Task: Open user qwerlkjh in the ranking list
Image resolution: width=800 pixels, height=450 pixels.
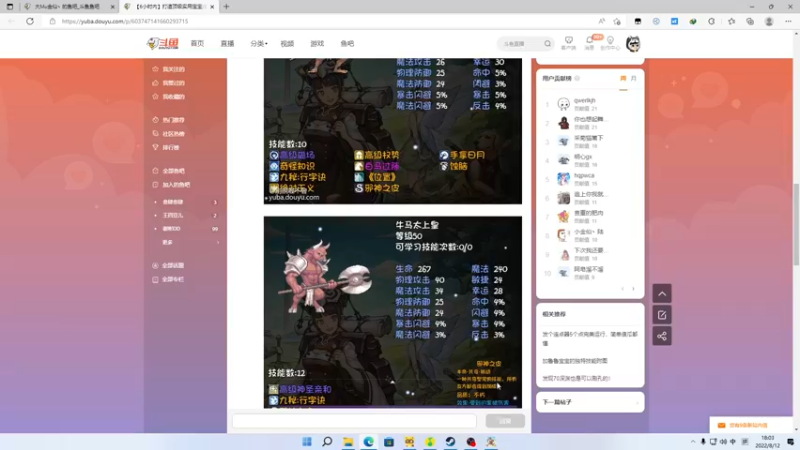Action: tap(585, 101)
